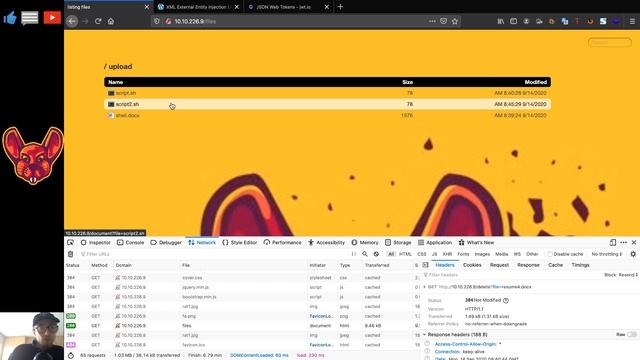Image resolution: width=640 pixels, height=360 pixels.
Task: Click the comment speech bubble icon
Action: (30, 18)
